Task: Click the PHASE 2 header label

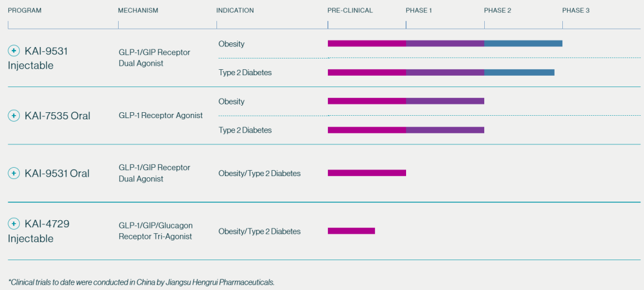Action: pyautogui.click(x=497, y=11)
